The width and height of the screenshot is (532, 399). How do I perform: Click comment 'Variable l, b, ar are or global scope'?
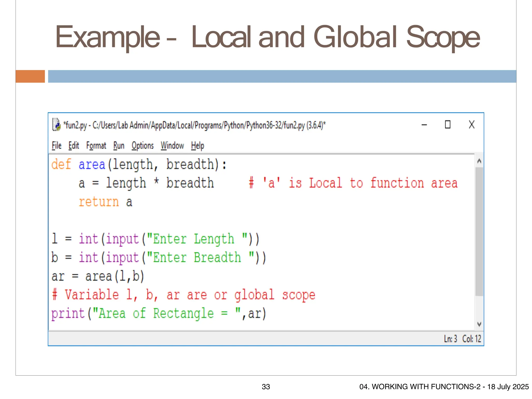tap(183, 295)
